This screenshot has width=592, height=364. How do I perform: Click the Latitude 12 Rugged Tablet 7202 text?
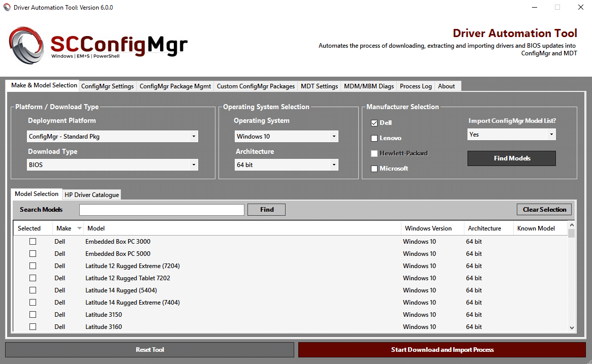coord(128,278)
